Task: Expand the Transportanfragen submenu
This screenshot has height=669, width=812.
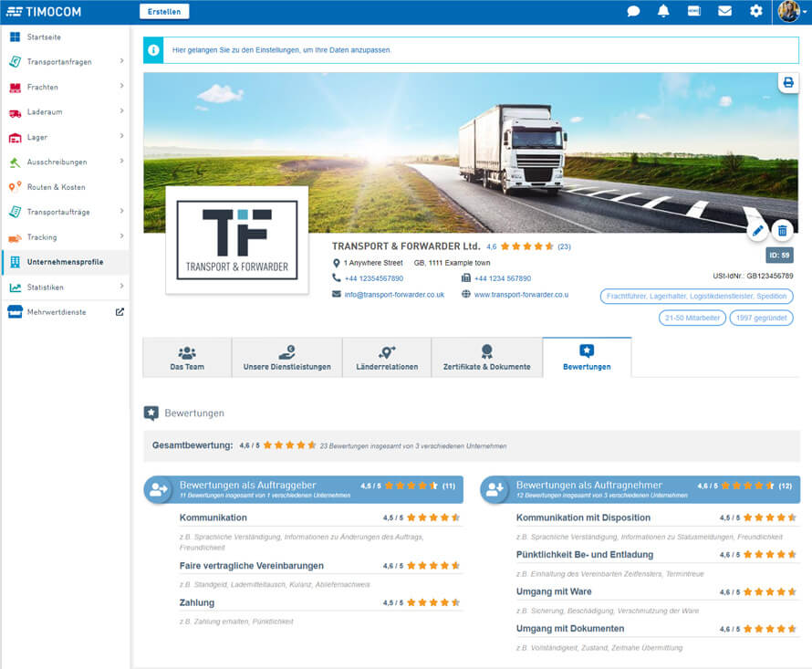Action: 121,62
